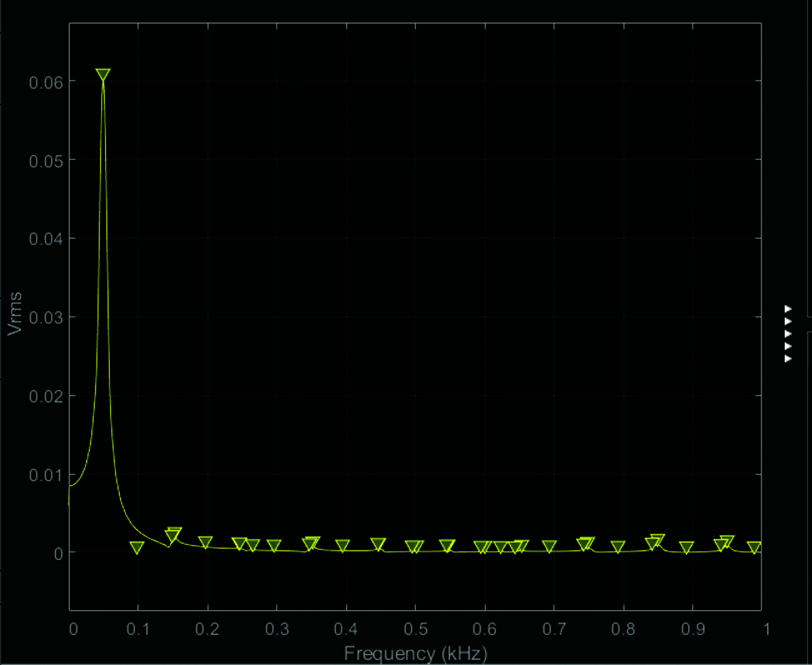Select the peak marker at 0.1 kHz
Viewport: 812px width, 665px height.
(136, 548)
